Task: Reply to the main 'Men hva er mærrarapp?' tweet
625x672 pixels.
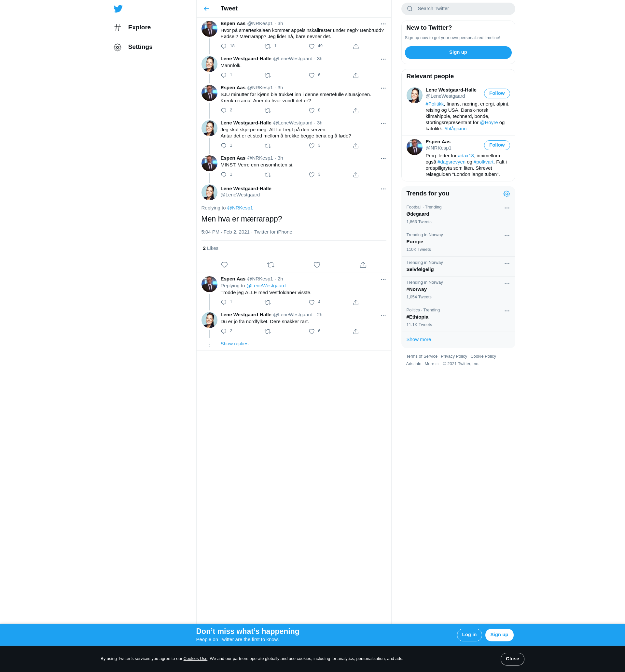Action: click(224, 265)
